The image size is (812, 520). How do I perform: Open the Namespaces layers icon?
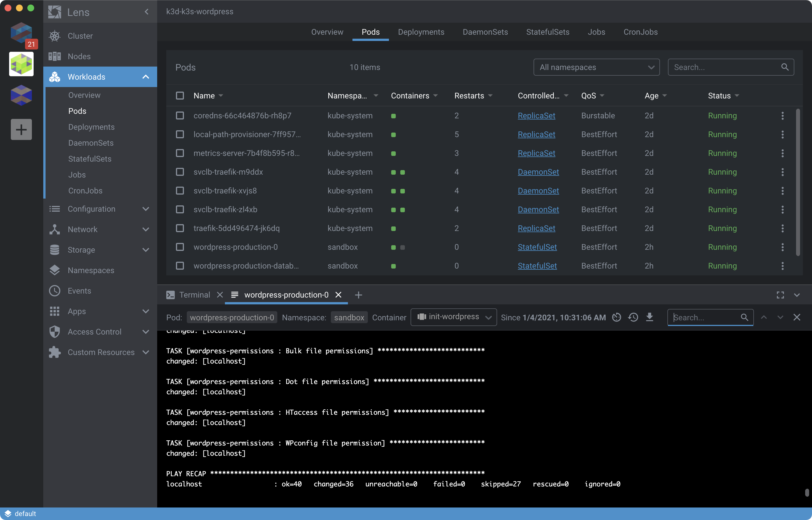[55, 270]
